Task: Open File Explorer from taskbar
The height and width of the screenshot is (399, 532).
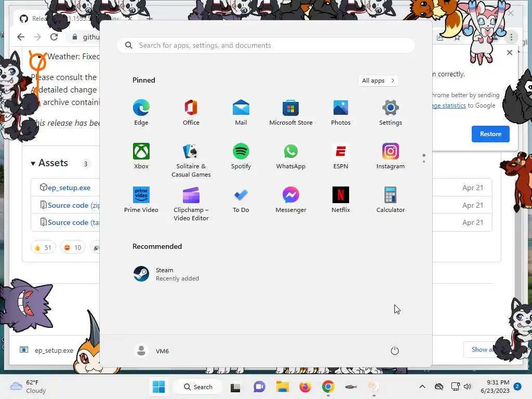Action: (x=282, y=387)
